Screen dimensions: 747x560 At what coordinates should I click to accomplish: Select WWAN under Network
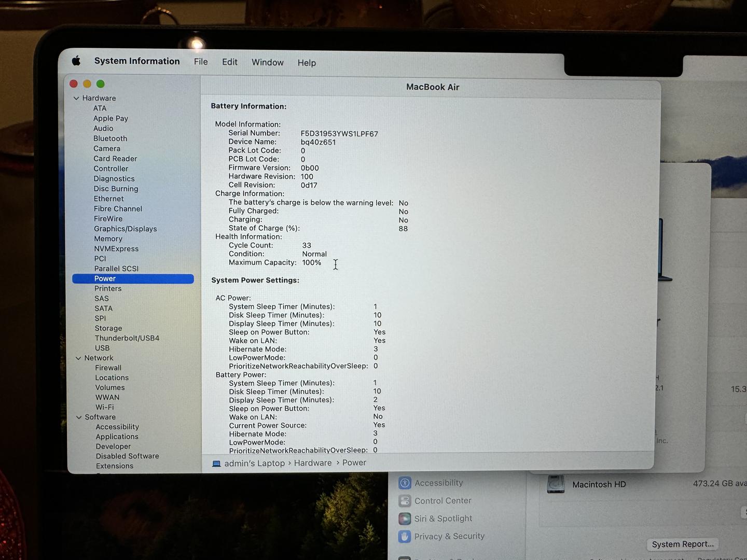pyautogui.click(x=107, y=397)
